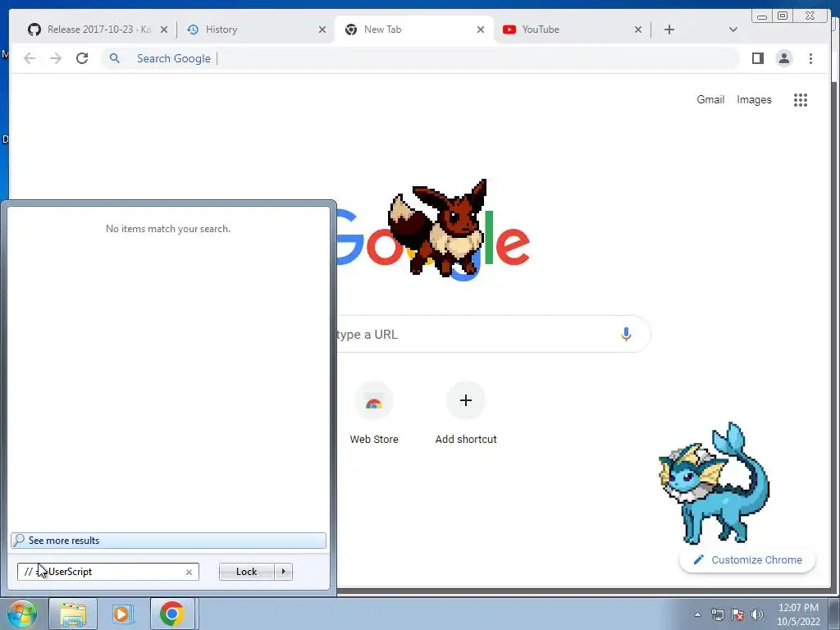Open the Web Store shortcut
This screenshot has width=840, height=630.
click(374, 413)
